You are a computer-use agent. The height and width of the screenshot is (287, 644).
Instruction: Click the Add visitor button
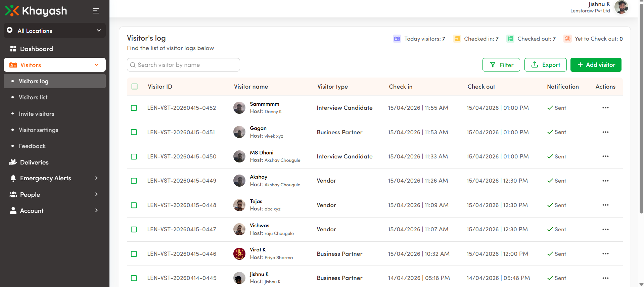click(x=596, y=65)
